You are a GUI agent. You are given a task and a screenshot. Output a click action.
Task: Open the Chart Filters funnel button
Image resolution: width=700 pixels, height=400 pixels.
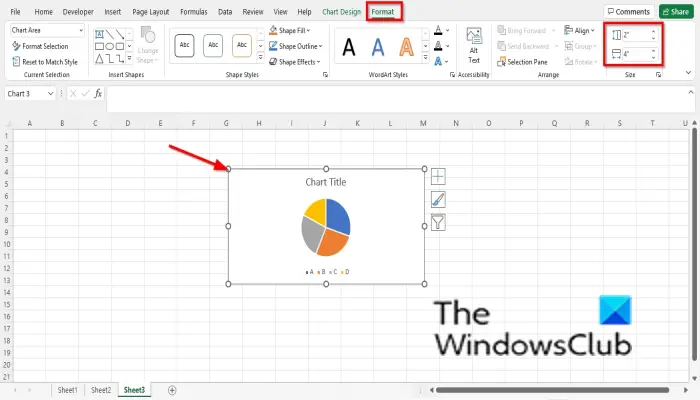(438, 222)
